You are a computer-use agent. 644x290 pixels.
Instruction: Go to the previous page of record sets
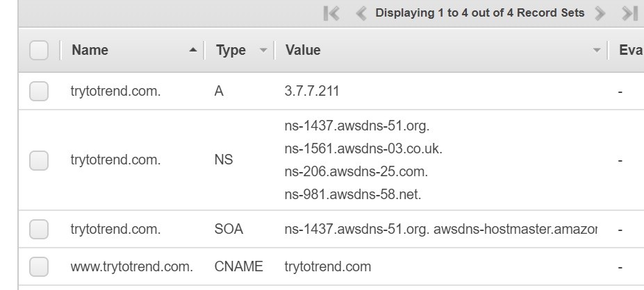click(x=361, y=13)
